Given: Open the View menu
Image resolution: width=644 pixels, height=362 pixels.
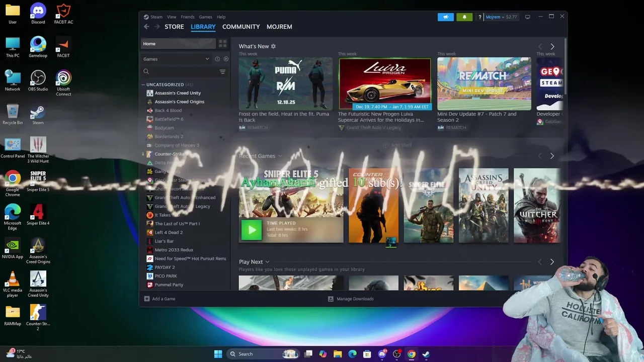Looking at the screenshot, I should tap(172, 17).
